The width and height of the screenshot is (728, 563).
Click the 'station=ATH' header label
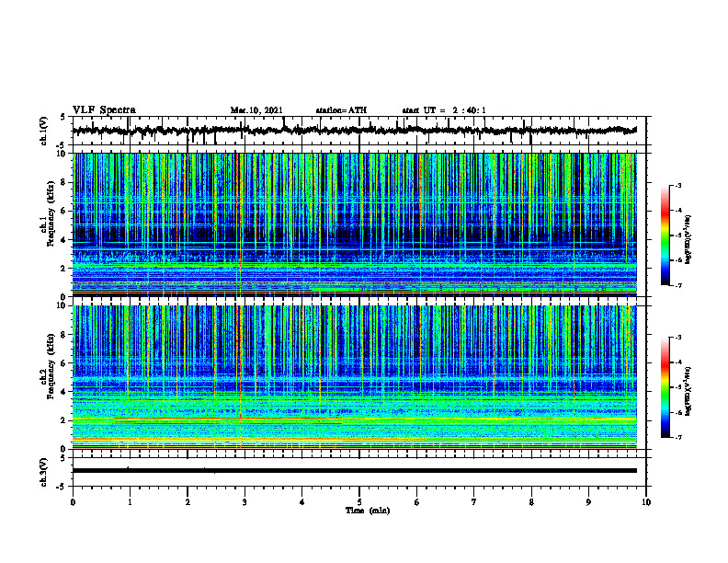tap(341, 110)
